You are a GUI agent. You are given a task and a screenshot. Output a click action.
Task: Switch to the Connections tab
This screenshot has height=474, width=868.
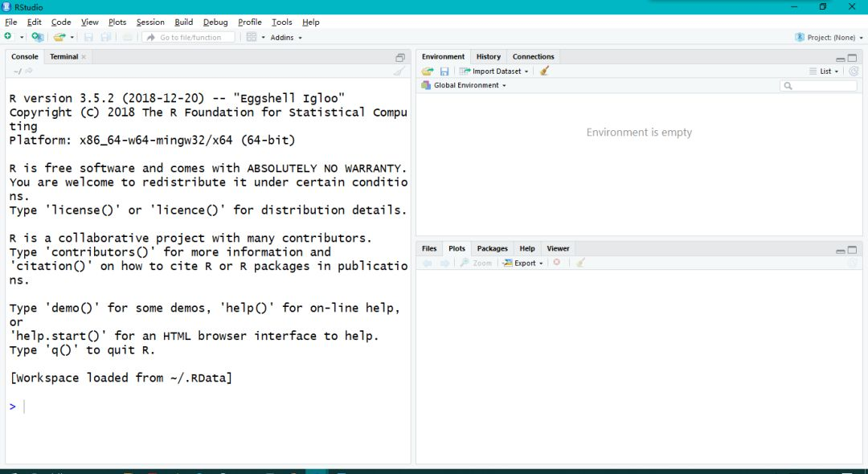[x=533, y=56]
